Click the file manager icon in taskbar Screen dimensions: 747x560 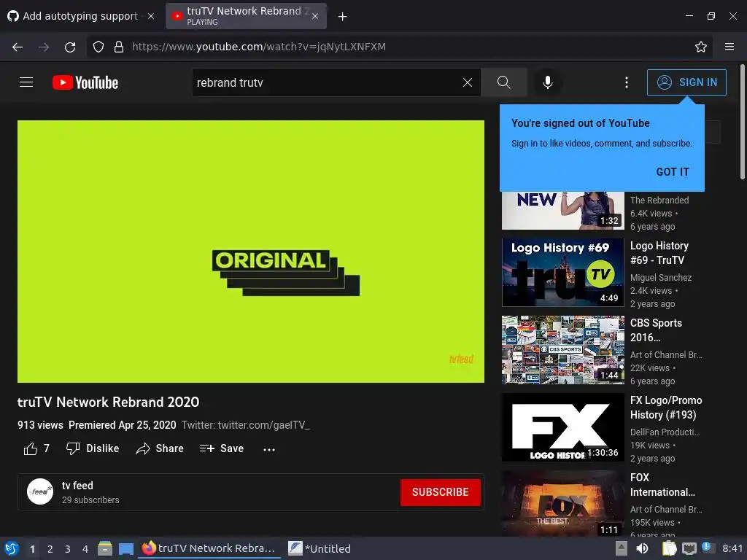tap(105, 548)
